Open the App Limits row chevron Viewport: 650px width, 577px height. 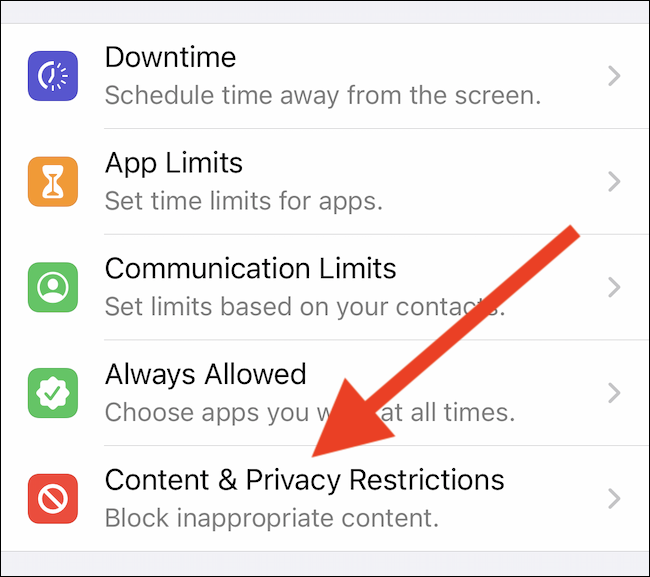614,182
